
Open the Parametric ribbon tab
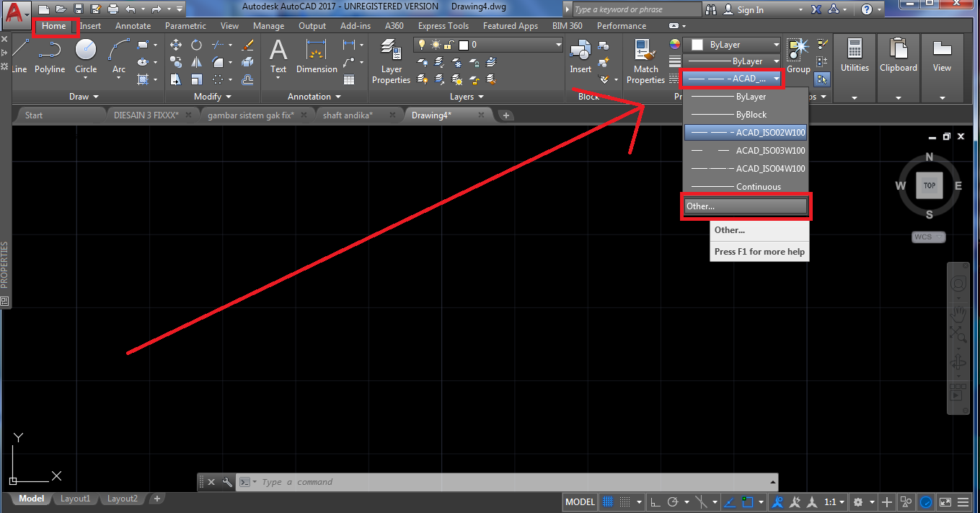tap(185, 26)
